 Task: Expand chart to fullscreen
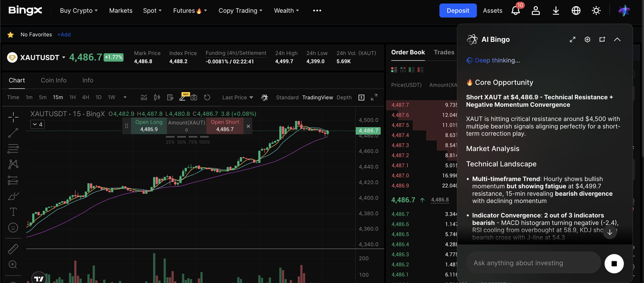pos(374,97)
